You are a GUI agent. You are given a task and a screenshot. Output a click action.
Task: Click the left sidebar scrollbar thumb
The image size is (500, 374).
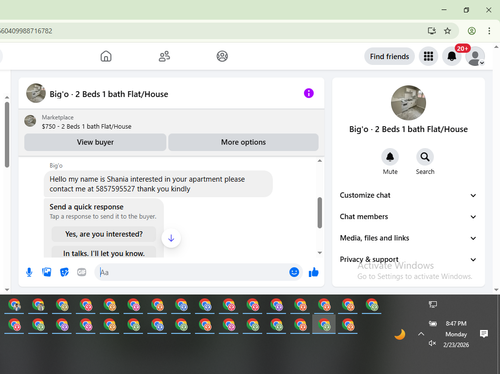[x=7, y=135]
